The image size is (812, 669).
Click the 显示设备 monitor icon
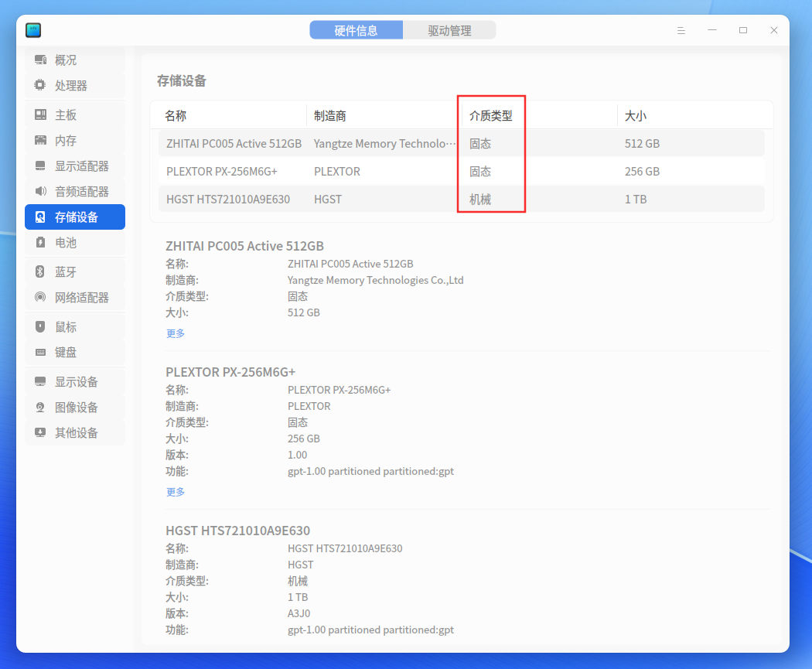tap(40, 381)
